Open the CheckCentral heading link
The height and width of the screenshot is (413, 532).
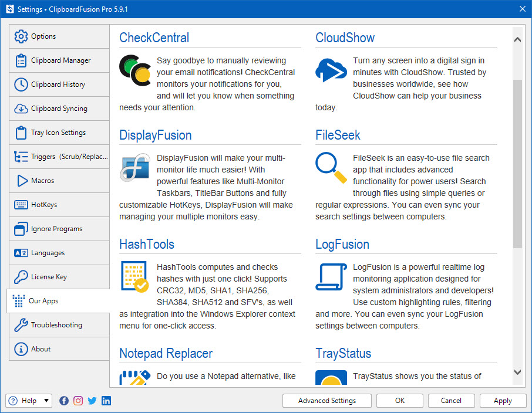154,38
